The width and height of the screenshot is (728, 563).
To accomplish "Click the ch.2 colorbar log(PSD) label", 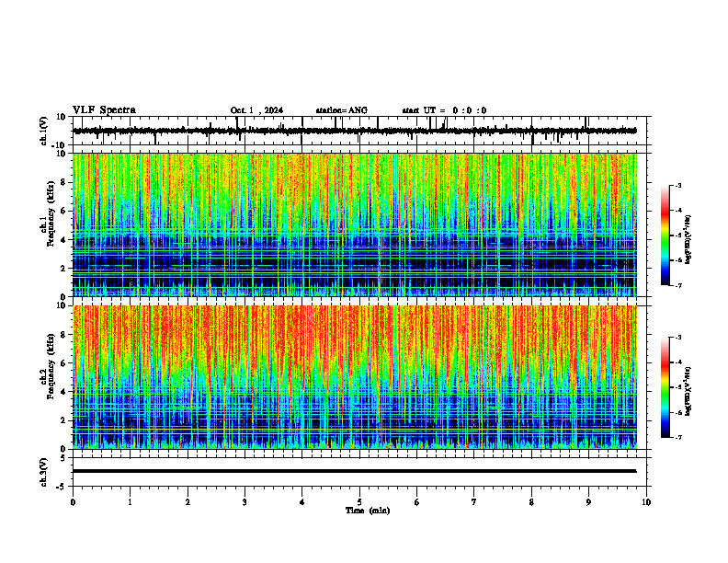I will coord(688,392).
